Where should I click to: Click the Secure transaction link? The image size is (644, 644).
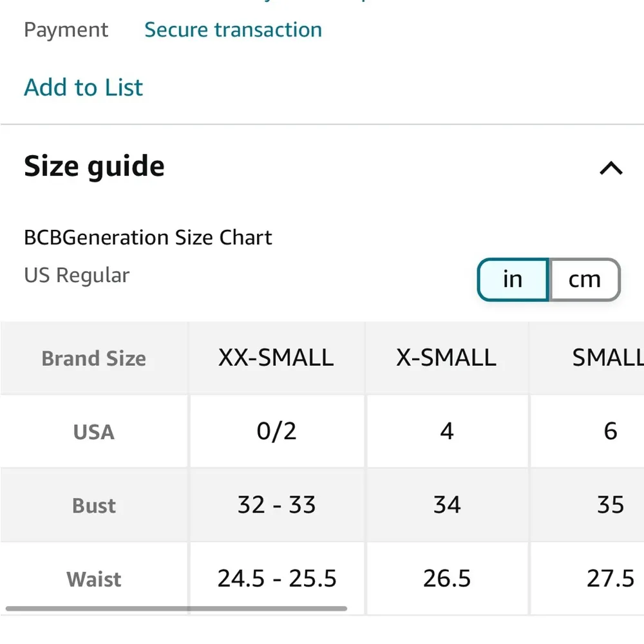[232, 30]
